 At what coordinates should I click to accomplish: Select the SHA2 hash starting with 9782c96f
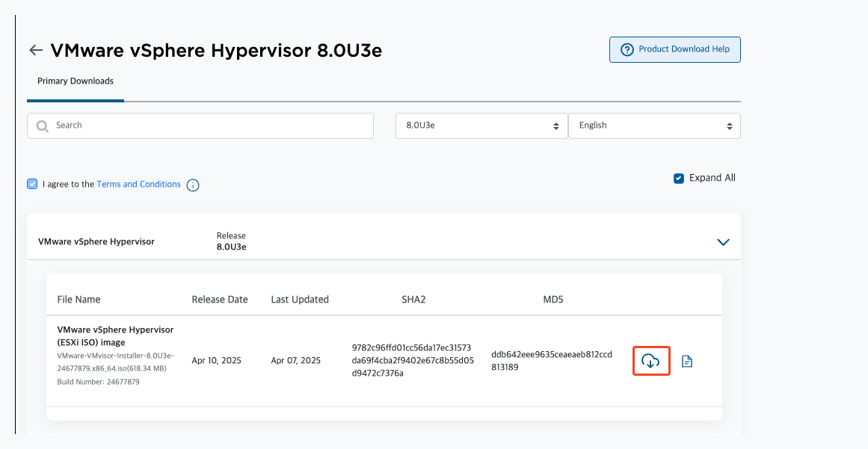413,361
